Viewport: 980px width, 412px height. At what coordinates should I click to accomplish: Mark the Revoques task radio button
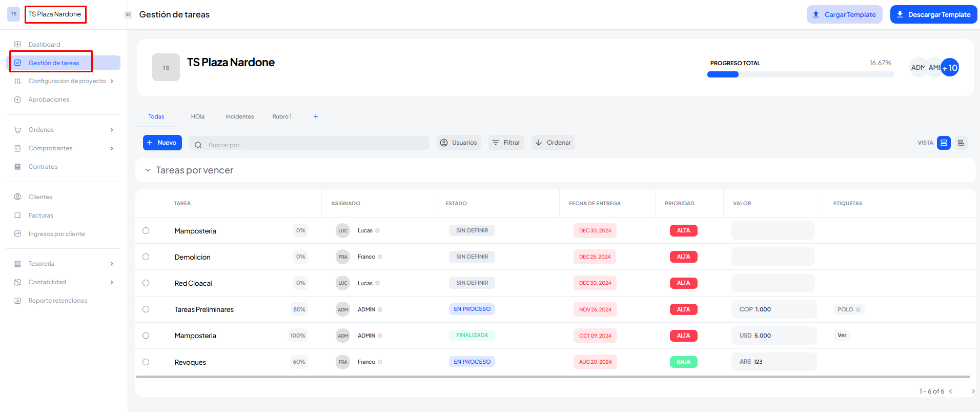[146, 362]
